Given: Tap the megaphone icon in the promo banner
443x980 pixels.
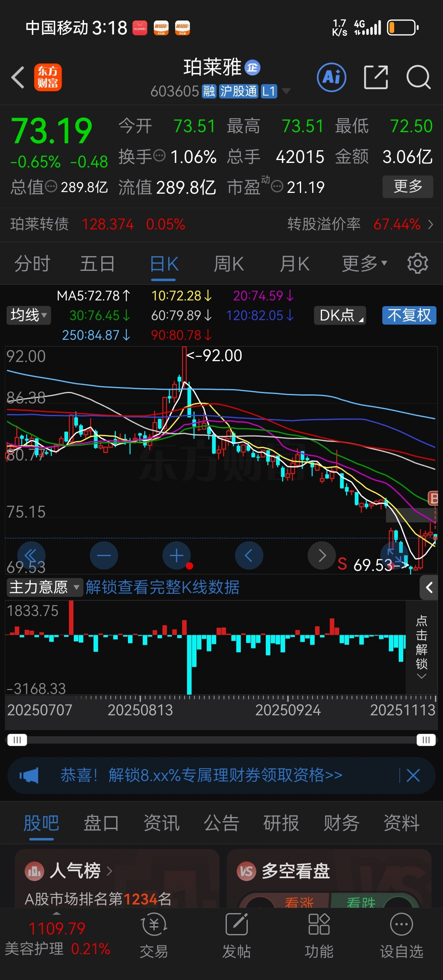Looking at the screenshot, I should pos(29,776).
